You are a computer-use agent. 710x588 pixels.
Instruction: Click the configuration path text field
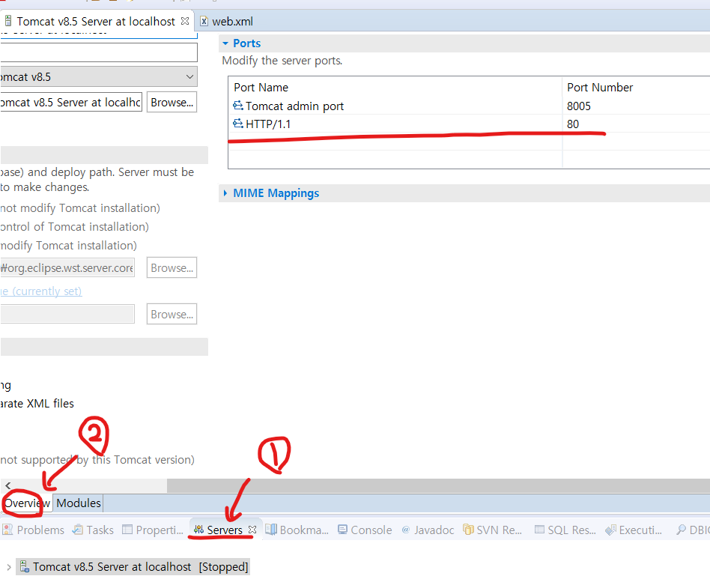[x=71, y=103]
